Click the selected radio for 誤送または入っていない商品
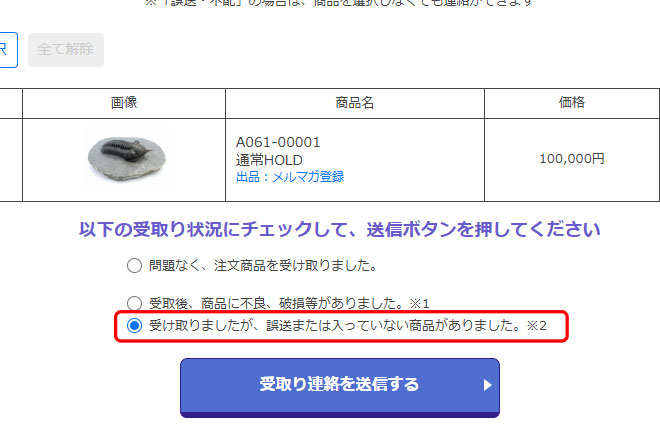Viewport: 660px width, 440px height. (134, 325)
